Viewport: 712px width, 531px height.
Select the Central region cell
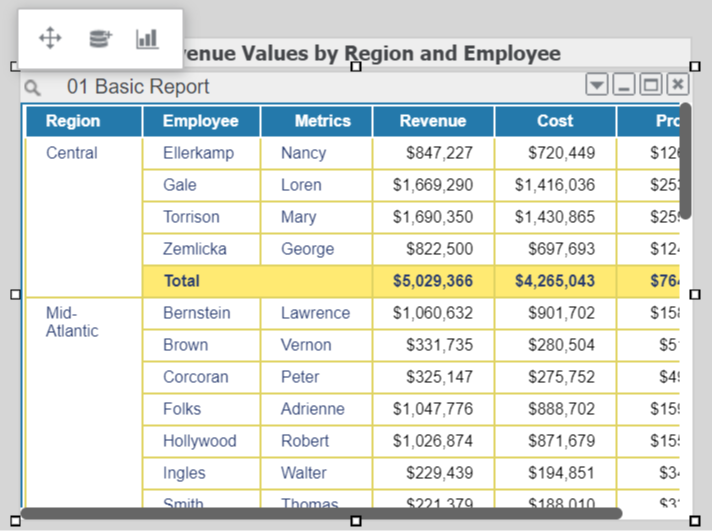point(72,153)
